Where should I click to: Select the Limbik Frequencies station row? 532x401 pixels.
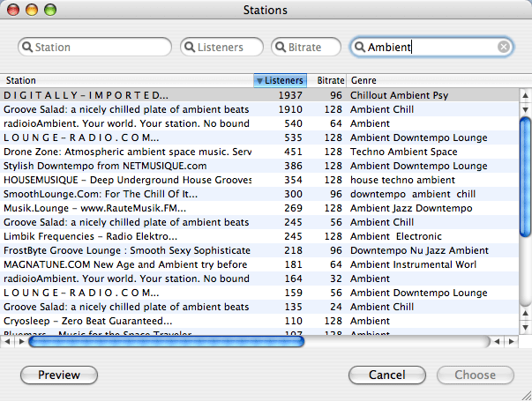259,236
